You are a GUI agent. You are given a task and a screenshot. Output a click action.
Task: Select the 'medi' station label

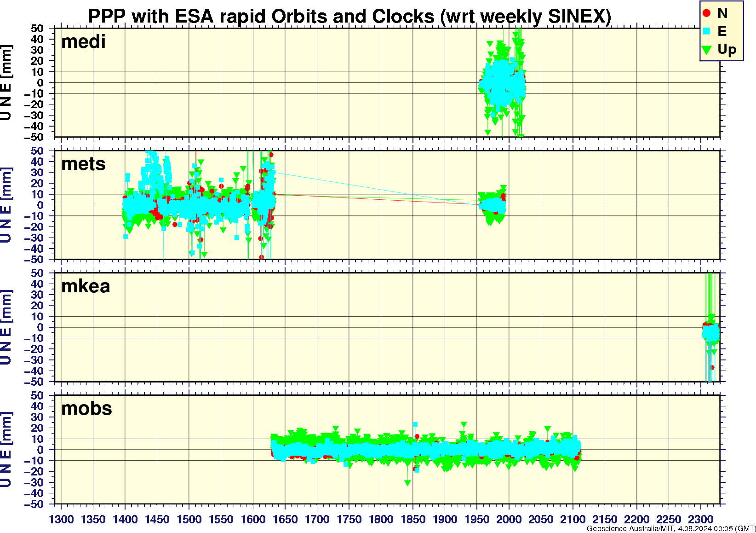click(x=83, y=41)
